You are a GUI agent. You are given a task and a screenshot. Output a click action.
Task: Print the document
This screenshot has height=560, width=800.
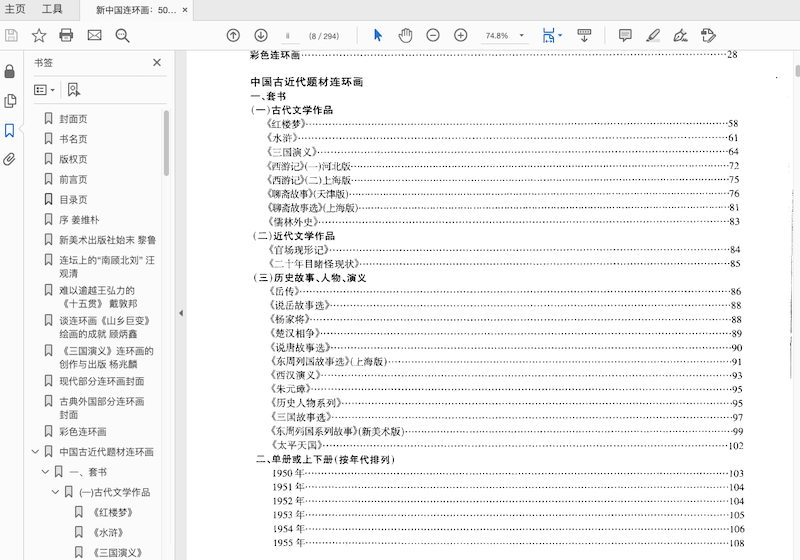(x=66, y=35)
